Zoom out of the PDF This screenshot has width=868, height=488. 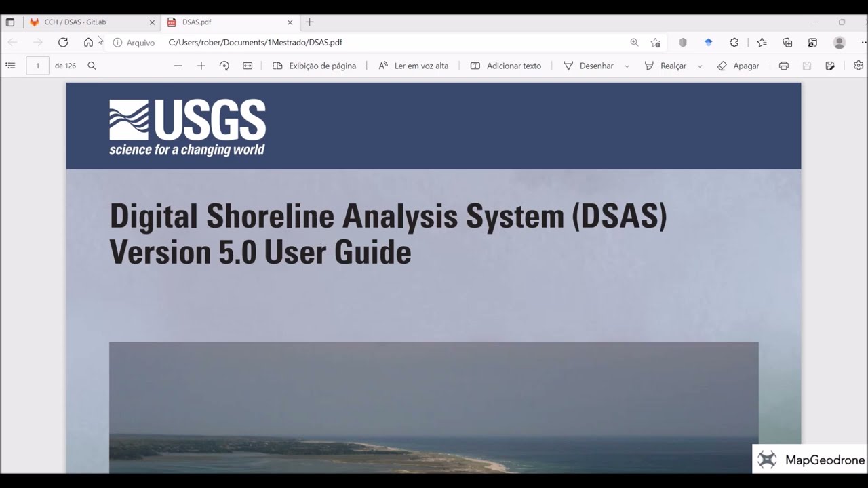(x=178, y=66)
